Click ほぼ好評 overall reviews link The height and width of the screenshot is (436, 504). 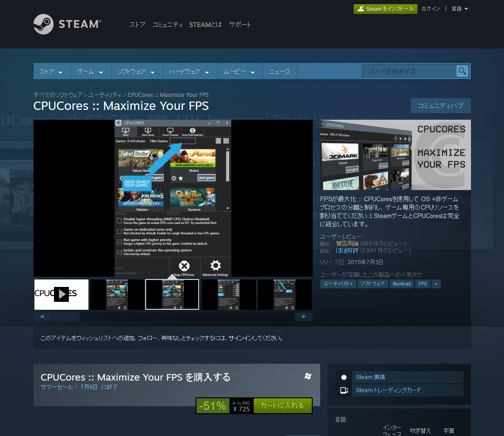coord(347,251)
